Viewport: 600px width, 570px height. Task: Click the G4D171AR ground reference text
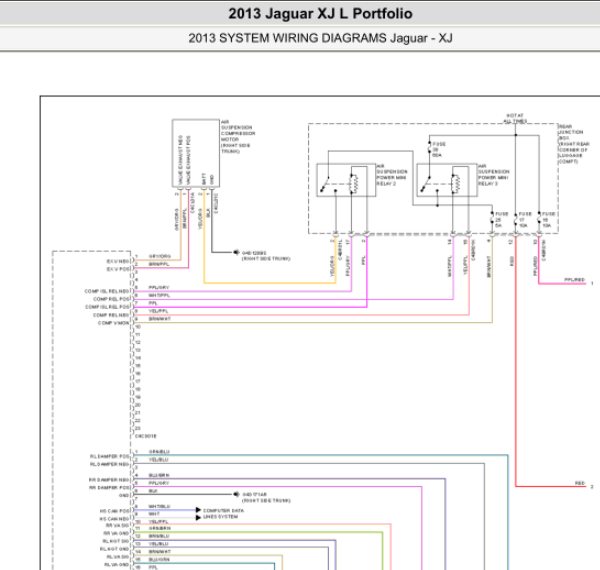pos(254,495)
